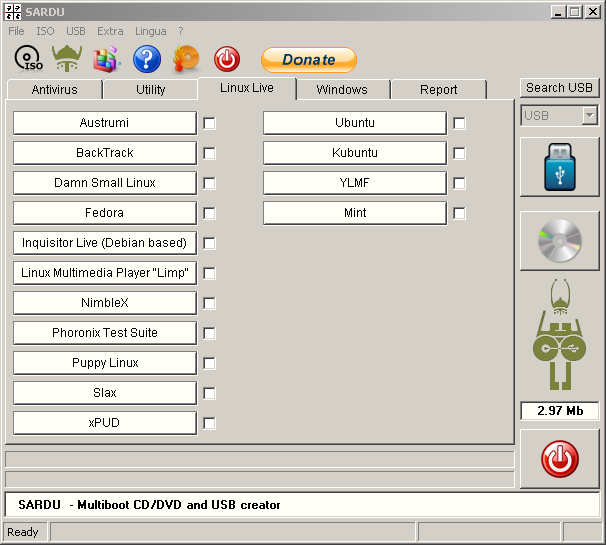Click the YLMF button
The image size is (606, 545).
(355, 183)
